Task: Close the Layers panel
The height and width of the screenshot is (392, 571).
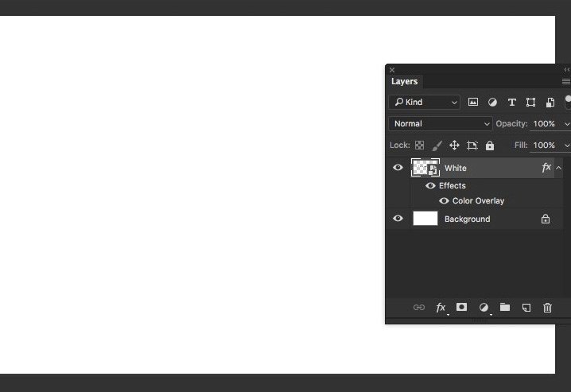Action: point(392,70)
